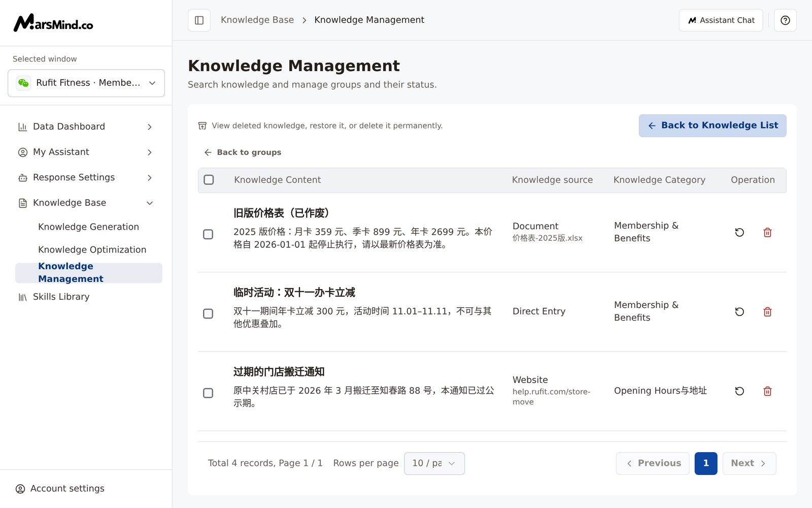Restore the 过期的门店搬迁通知 entry
812x508 pixels.
click(739, 391)
